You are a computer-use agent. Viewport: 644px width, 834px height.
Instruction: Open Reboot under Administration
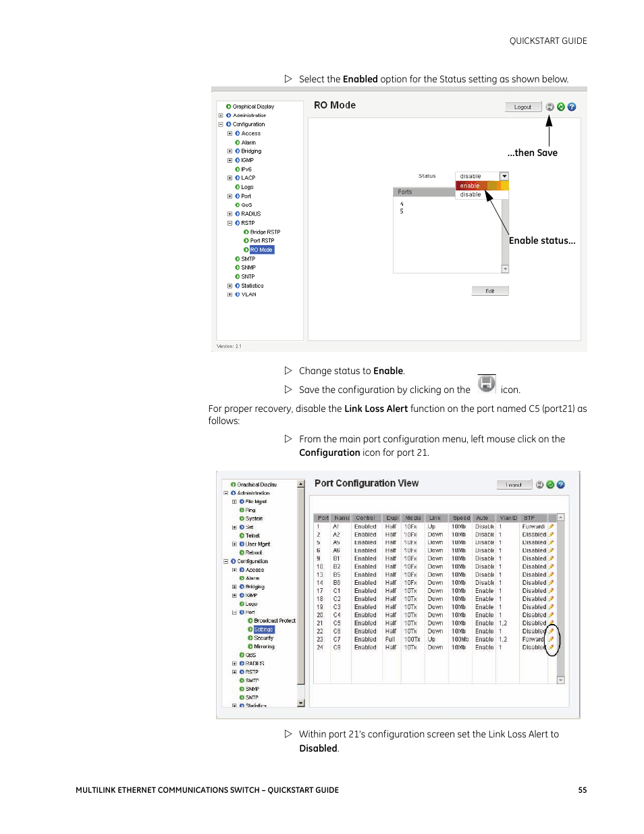pos(254,552)
